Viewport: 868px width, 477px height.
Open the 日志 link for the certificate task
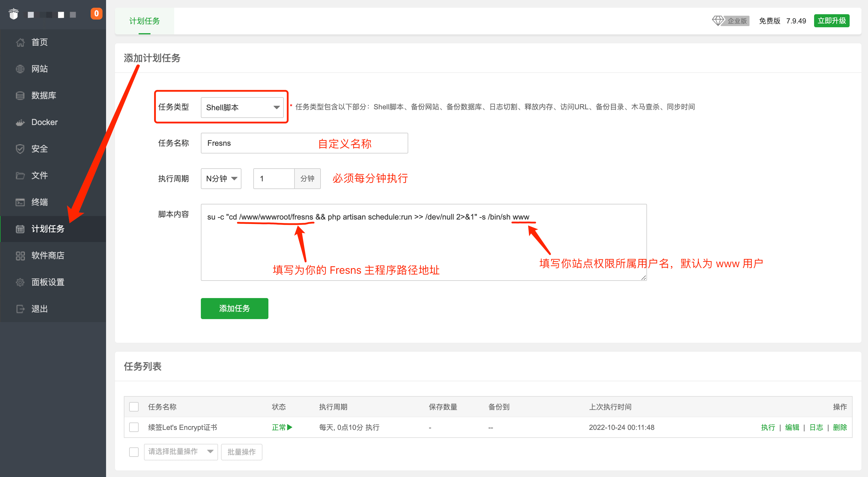(x=816, y=427)
